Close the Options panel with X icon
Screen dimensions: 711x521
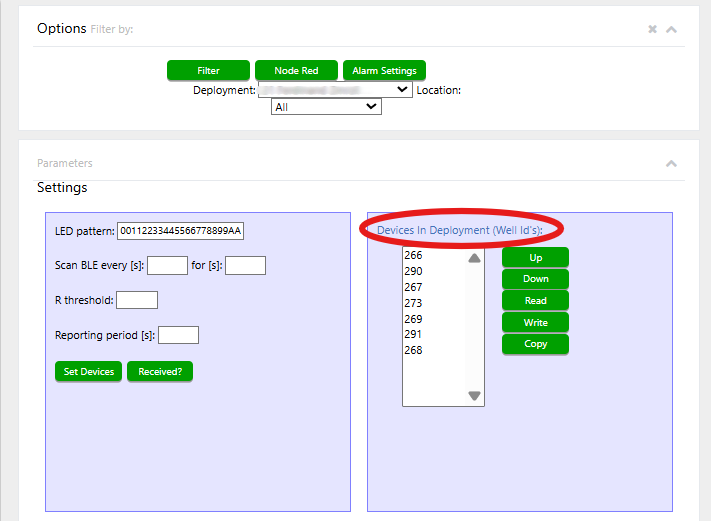click(652, 30)
